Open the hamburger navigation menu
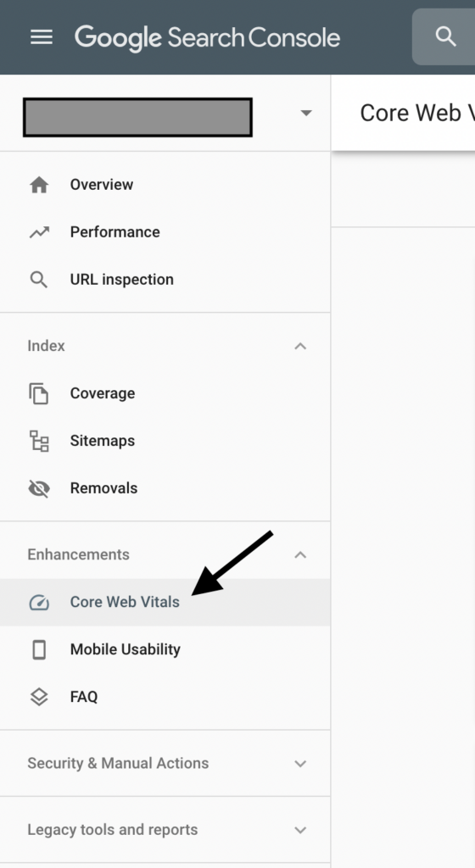The image size is (475, 868). click(42, 37)
